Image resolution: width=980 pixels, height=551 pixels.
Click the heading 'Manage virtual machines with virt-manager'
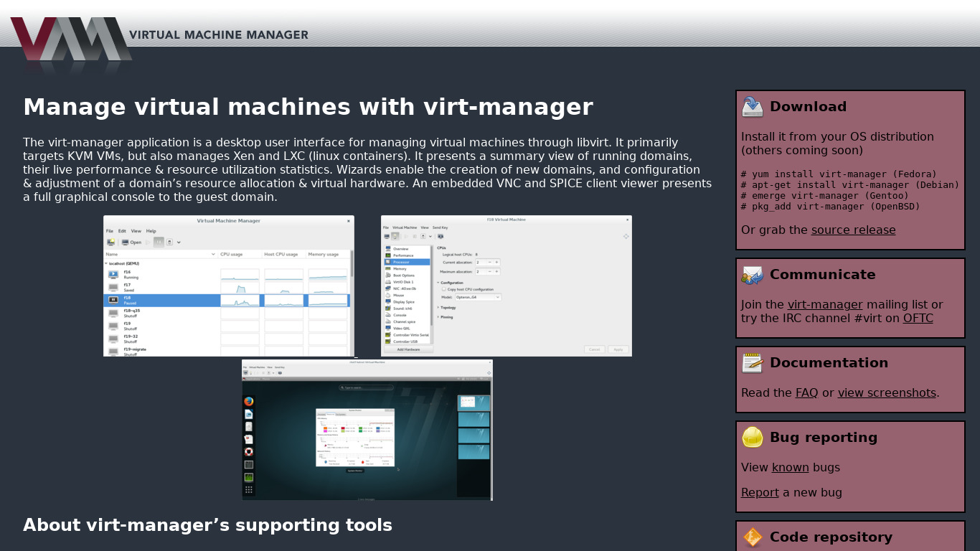(308, 107)
